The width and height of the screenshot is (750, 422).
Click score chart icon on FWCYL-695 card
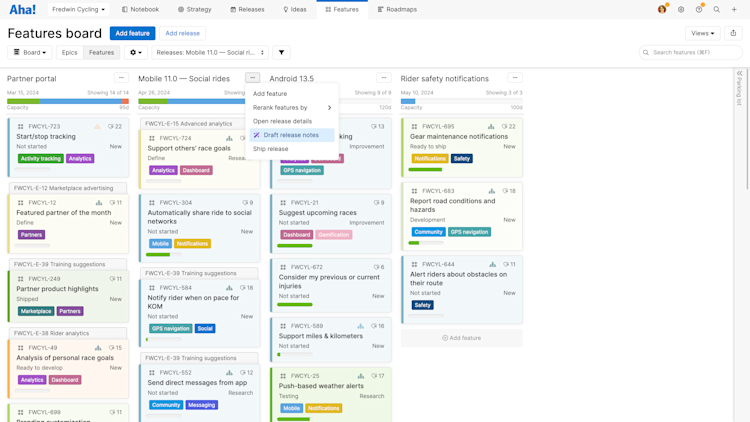[491, 127]
